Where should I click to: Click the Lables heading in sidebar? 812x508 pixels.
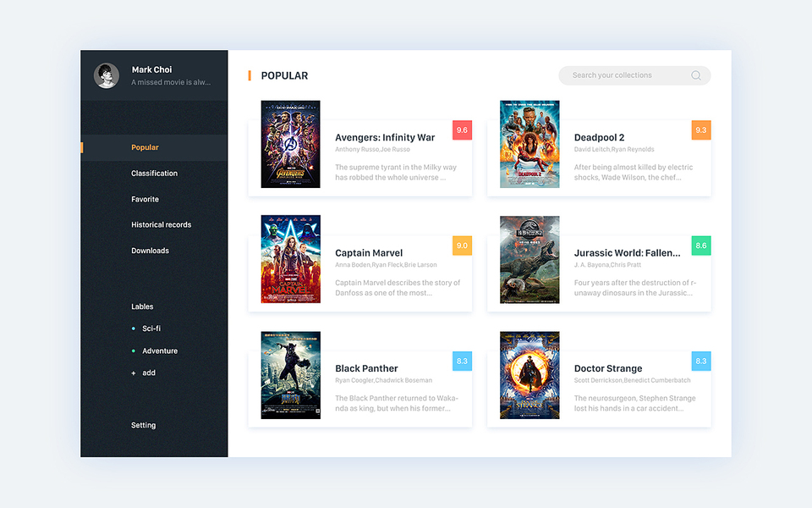click(x=142, y=306)
